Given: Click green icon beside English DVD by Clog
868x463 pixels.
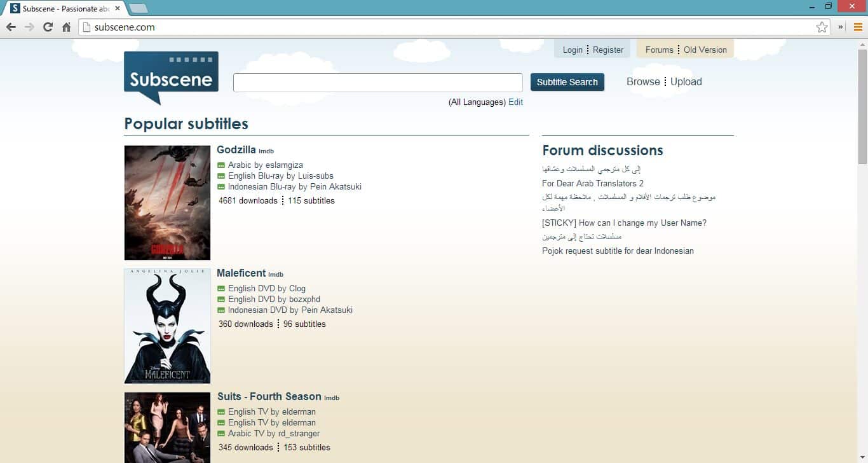Looking at the screenshot, I should click(221, 289).
